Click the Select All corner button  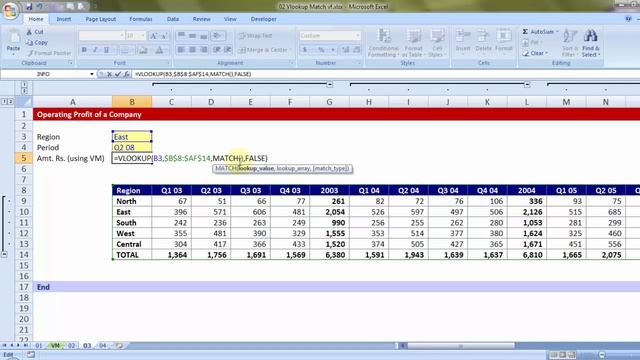coord(24,102)
